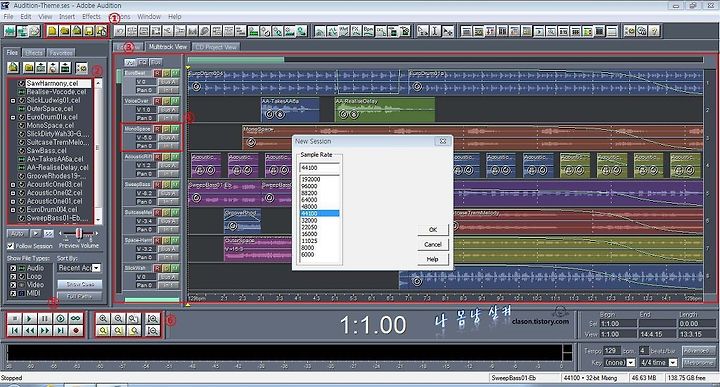Click the red Record transport button
Viewport: 720px width, 387px height.
(x=76, y=330)
